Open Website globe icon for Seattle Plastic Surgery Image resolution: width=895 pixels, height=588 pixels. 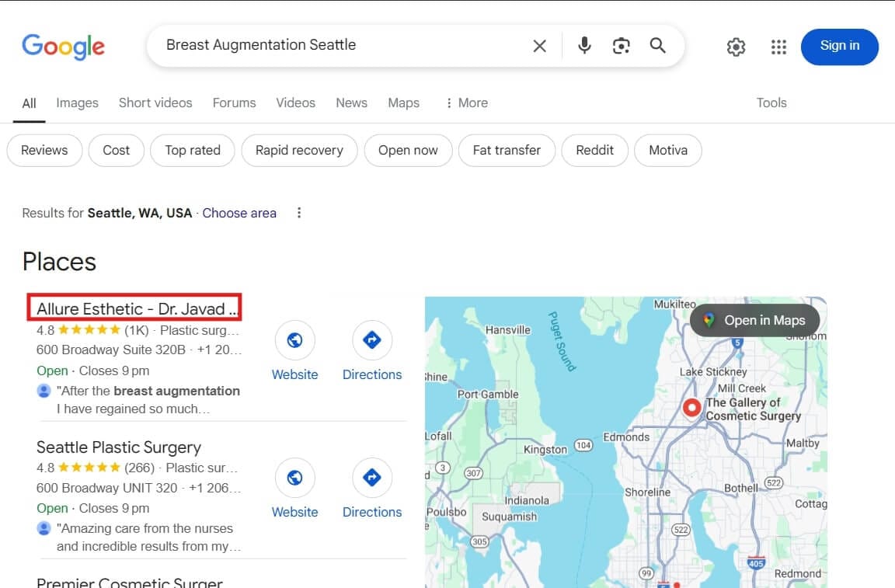point(294,477)
